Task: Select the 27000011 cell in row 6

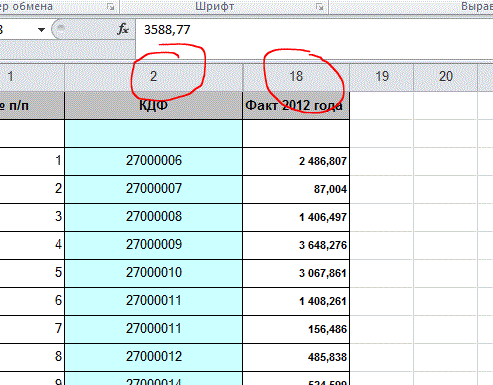Action: [x=153, y=301]
